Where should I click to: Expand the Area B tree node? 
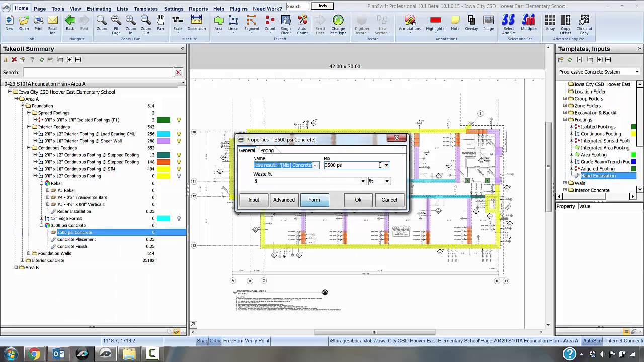tap(16, 268)
